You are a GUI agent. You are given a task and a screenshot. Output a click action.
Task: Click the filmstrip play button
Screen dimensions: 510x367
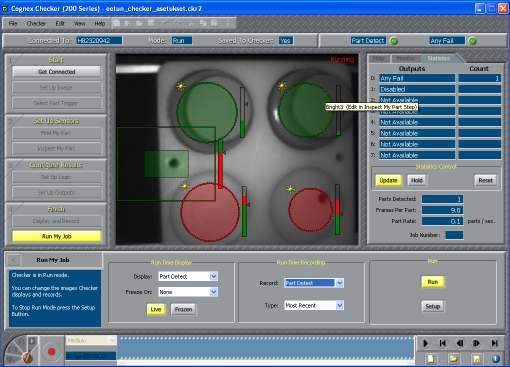pos(426,343)
